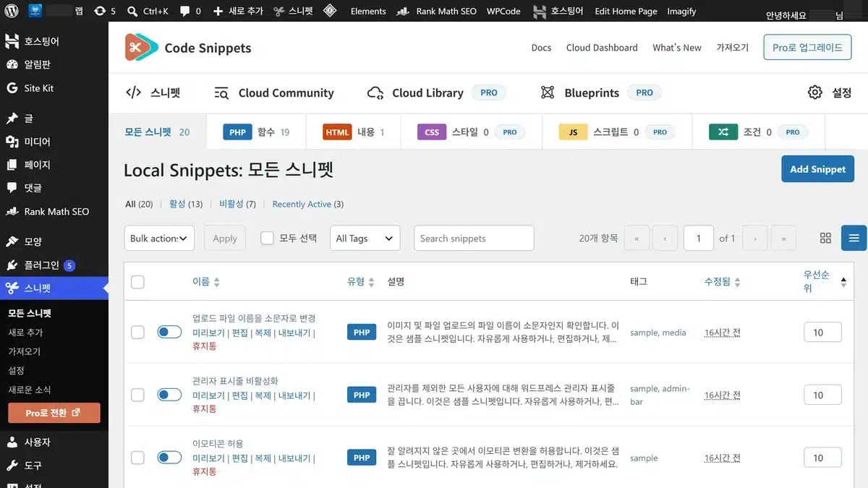Click the diamond icon before Elements
The width and height of the screenshot is (868, 488).
pyautogui.click(x=330, y=11)
